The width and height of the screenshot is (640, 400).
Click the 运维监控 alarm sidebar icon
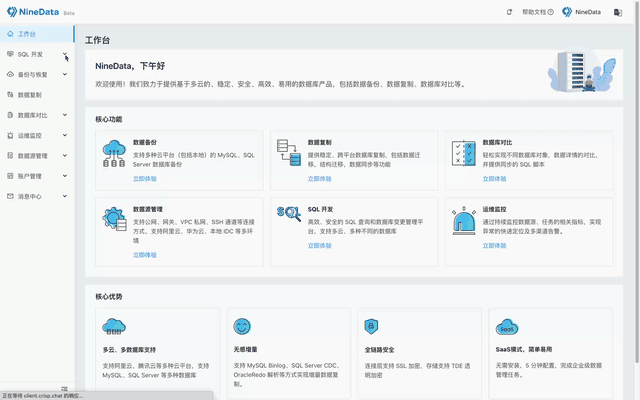[10, 135]
